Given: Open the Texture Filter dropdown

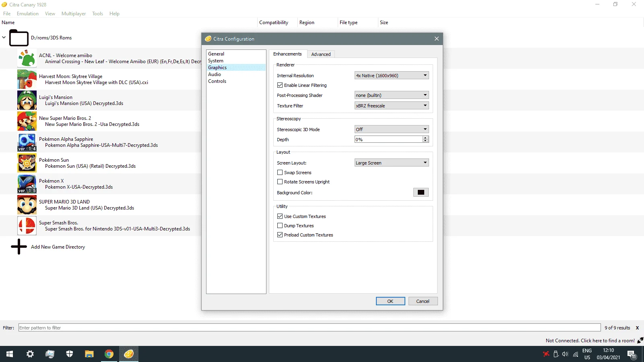Looking at the screenshot, I should pos(392,105).
